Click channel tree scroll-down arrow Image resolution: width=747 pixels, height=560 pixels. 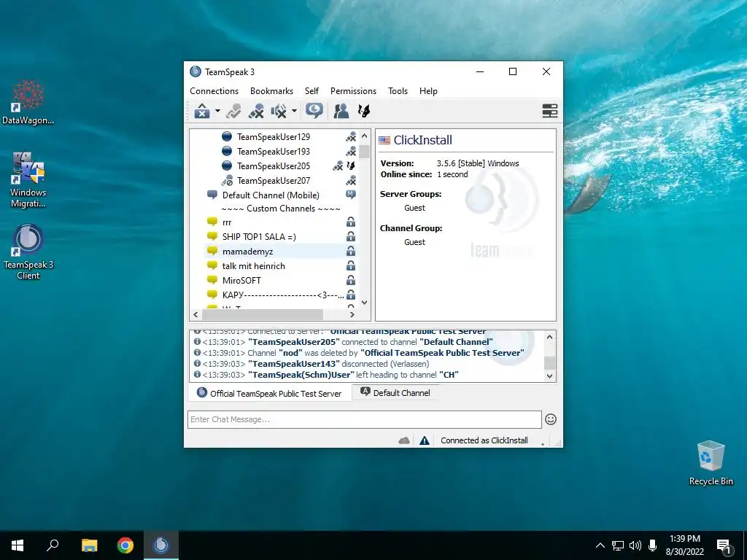[x=365, y=303]
